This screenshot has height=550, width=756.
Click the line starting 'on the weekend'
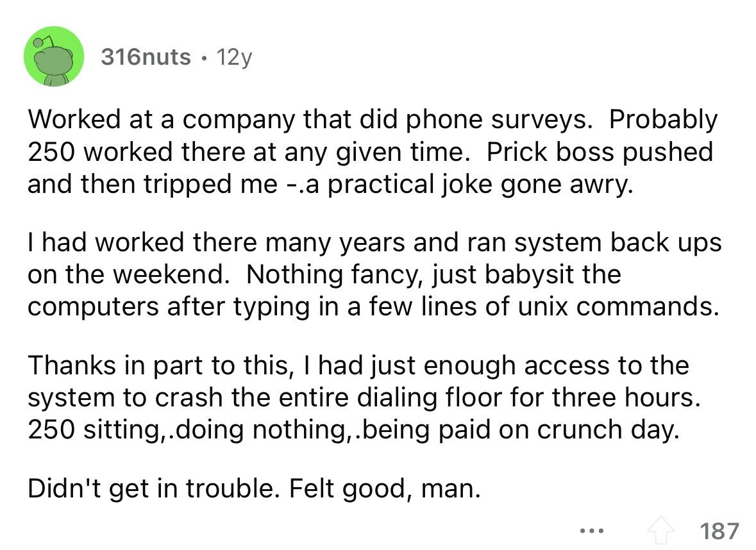pos(324,275)
